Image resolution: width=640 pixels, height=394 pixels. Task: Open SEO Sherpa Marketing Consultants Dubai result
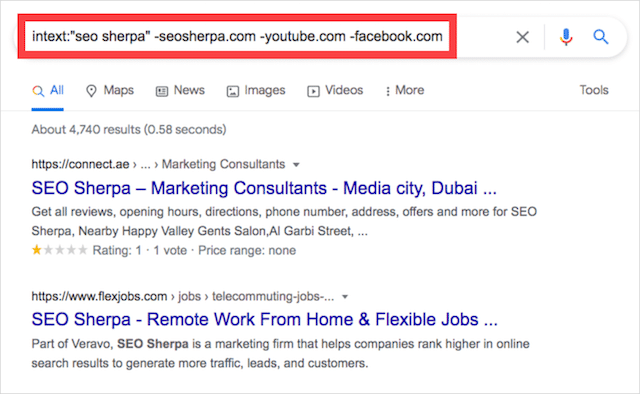(x=264, y=189)
